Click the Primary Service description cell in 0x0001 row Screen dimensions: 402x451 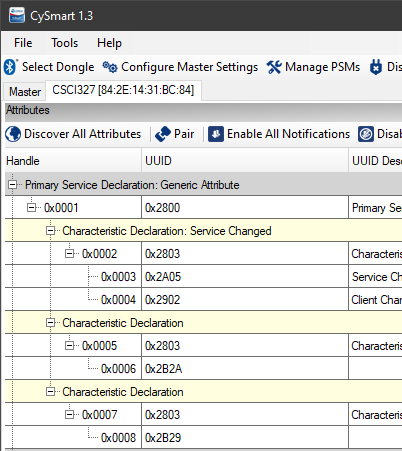(x=376, y=208)
